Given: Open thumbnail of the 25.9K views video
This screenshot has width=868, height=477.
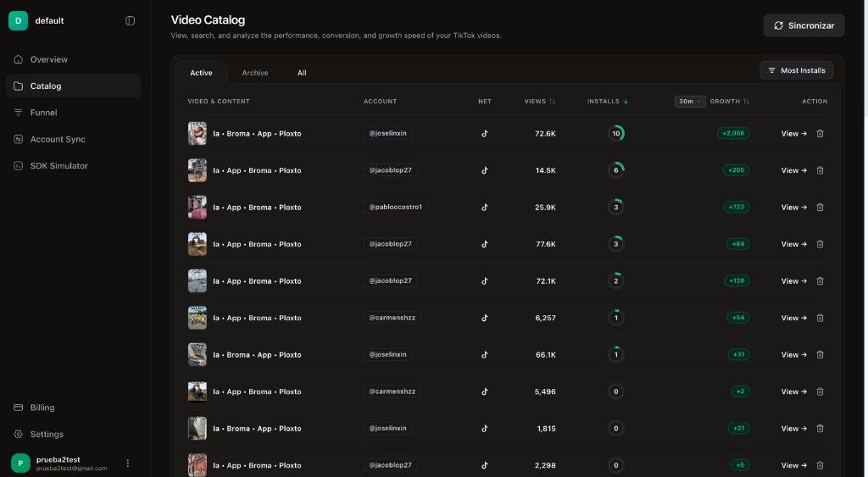Looking at the screenshot, I should 197,207.
